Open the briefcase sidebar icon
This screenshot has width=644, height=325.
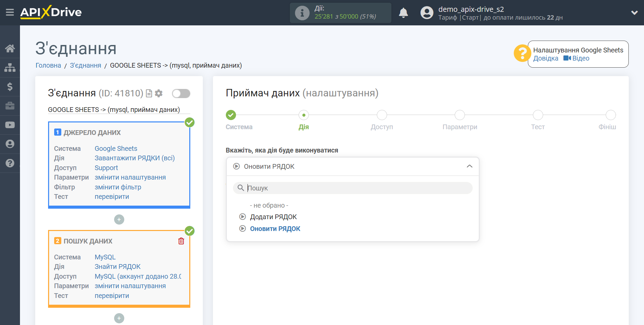(10, 106)
